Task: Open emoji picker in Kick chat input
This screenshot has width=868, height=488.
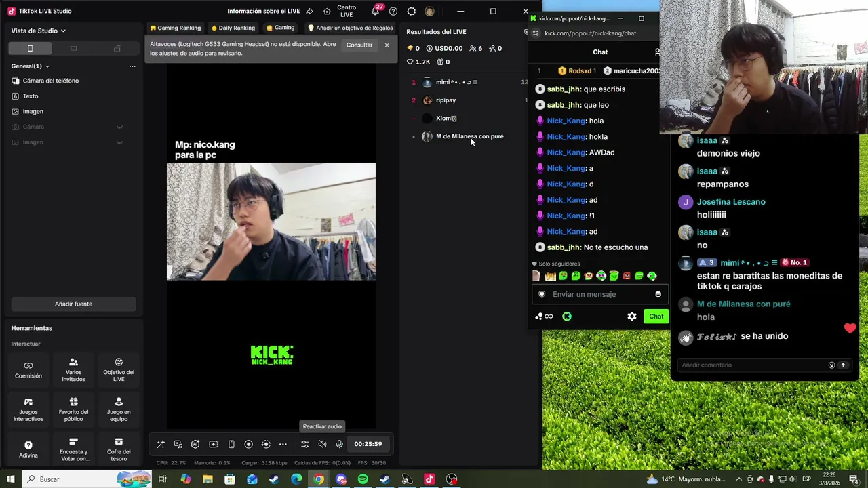Action: pyautogui.click(x=658, y=294)
